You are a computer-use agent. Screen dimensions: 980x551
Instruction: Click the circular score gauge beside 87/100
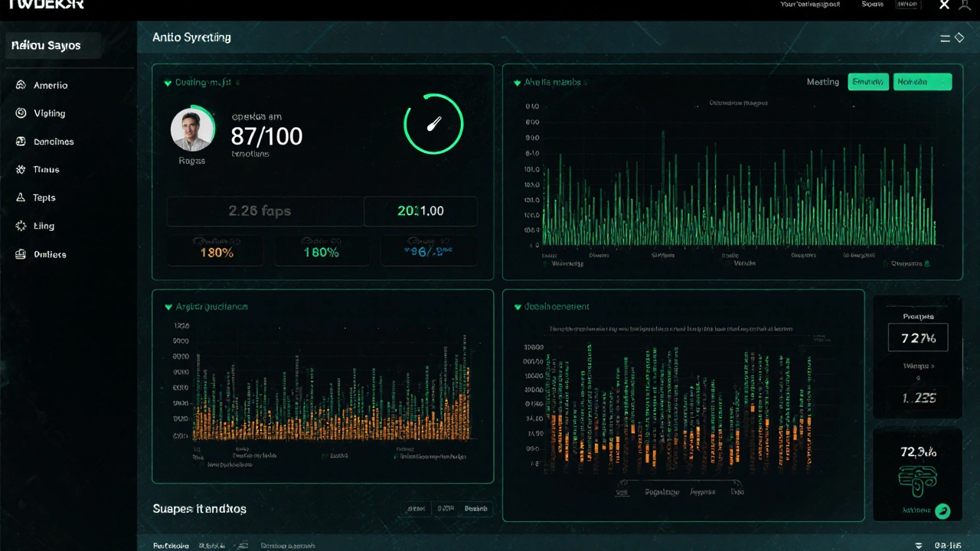(433, 123)
